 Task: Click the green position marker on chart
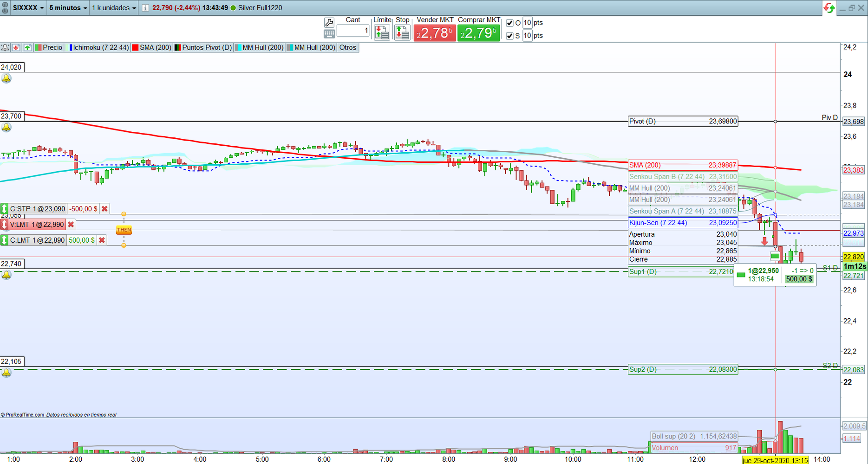click(x=775, y=256)
